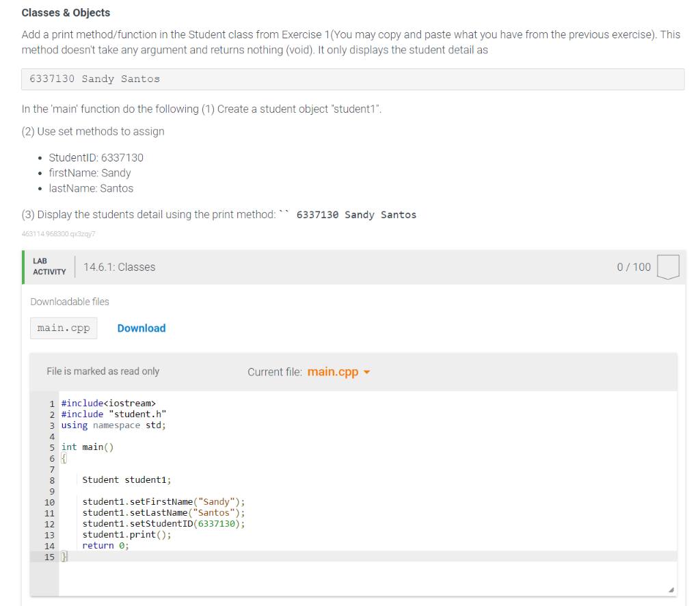Click the completion pennant icon beside 0/100
This screenshot has height=606, width=700.
(668, 267)
